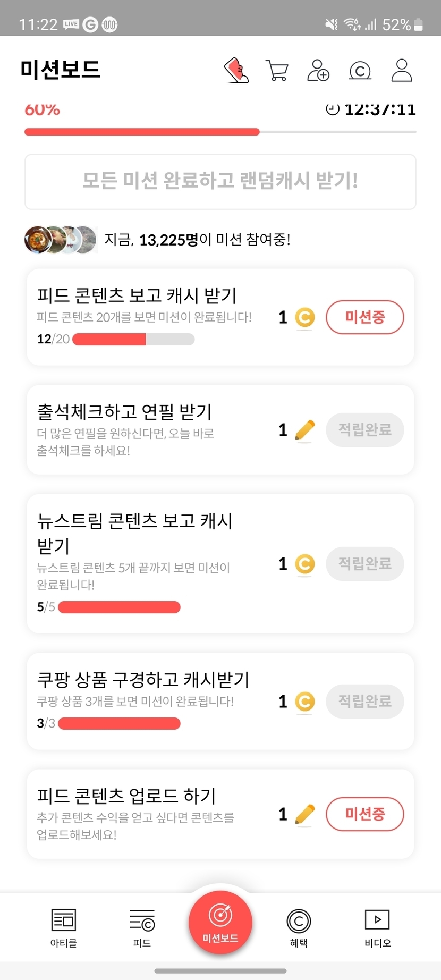Image resolution: width=441 pixels, height=980 pixels.
Task: Tap the pencil icon on 업로드 mission
Action: (x=304, y=814)
